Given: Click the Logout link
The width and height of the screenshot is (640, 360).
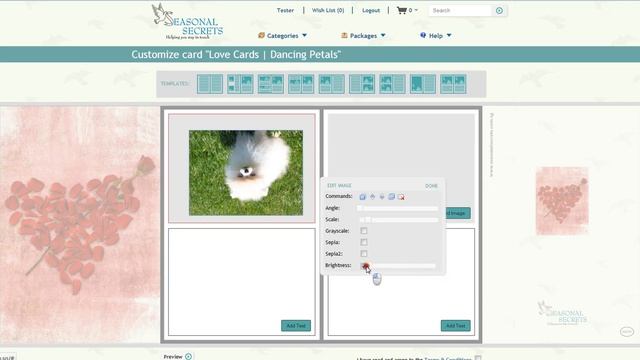Looking at the screenshot, I should pos(371,10).
